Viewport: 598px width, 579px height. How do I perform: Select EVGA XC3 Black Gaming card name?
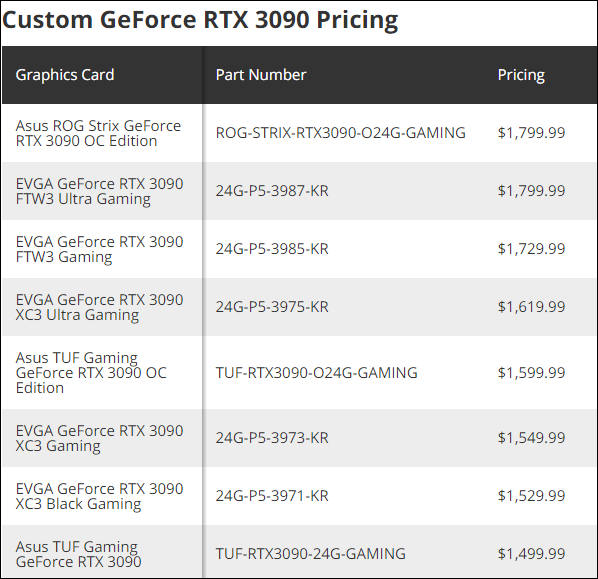(100, 496)
